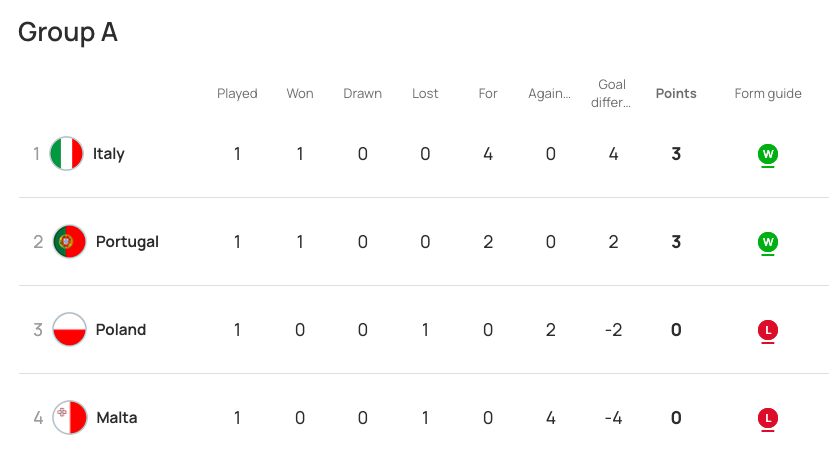Select the Malta team name

pyautogui.click(x=116, y=418)
